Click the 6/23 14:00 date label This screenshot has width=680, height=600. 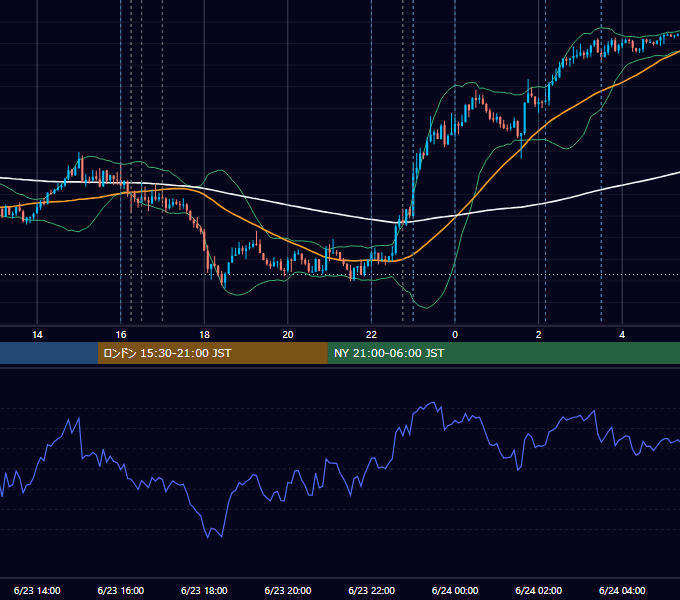(x=37, y=590)
